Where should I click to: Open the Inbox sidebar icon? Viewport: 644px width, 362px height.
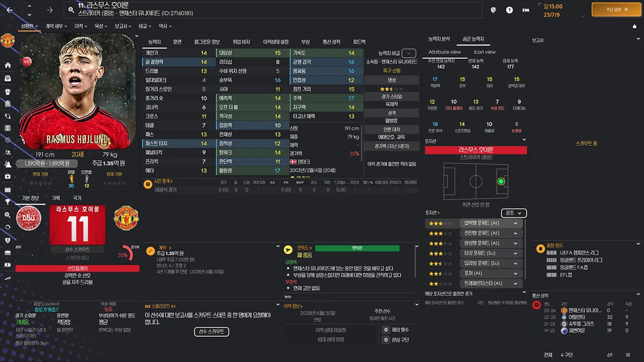[x=8, y=78]
